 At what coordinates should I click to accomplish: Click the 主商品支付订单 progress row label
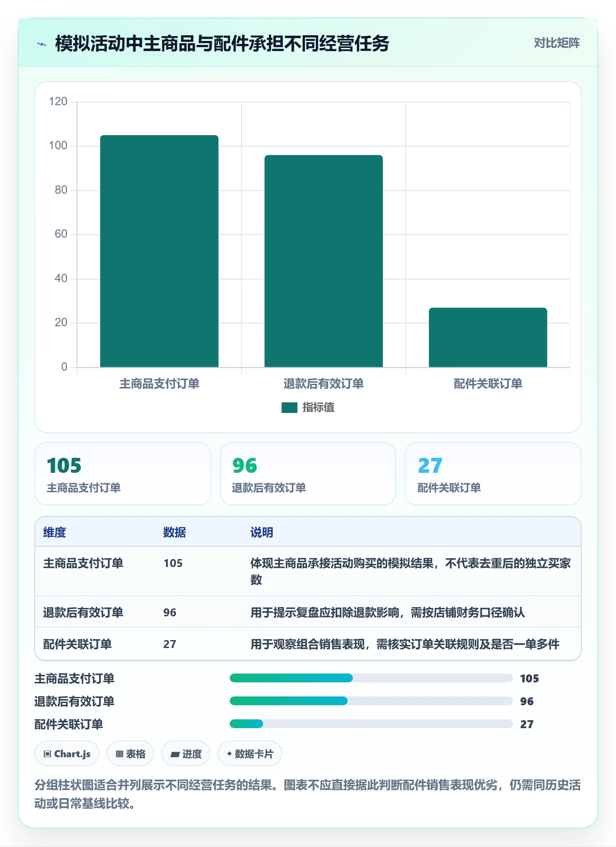[x=74, y=679]
